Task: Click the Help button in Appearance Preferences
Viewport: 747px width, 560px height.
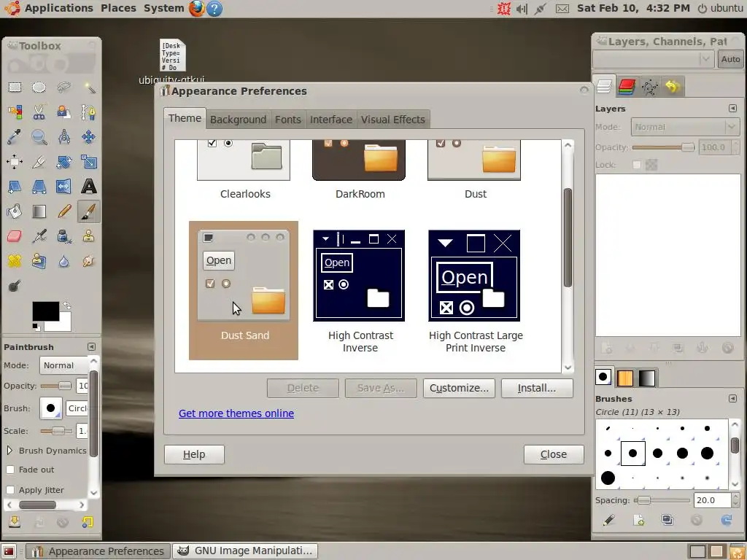Action: coord(194,454)
